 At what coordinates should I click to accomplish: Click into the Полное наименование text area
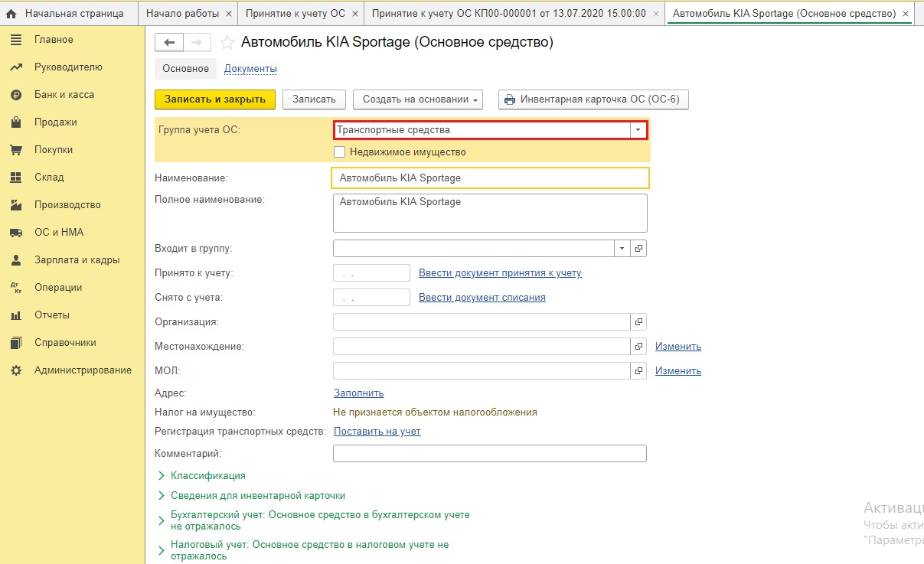(490, 213)
